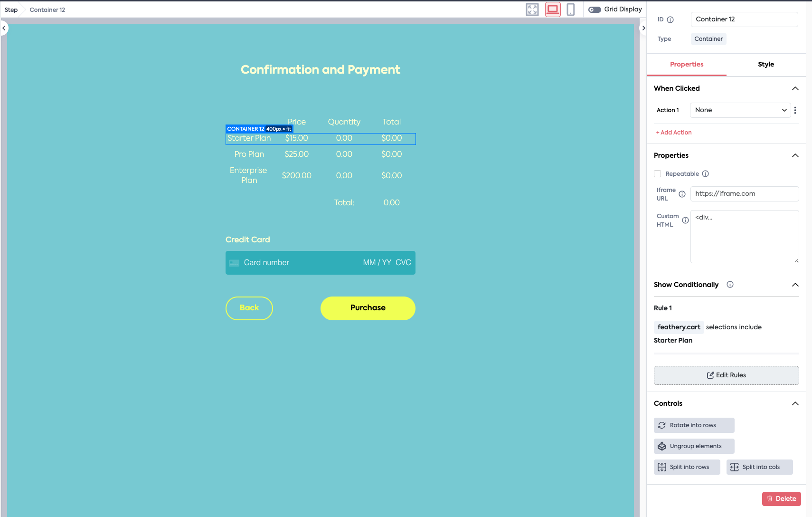
Task: Toggle the Grid Display switch
Action: pos(595,10)
